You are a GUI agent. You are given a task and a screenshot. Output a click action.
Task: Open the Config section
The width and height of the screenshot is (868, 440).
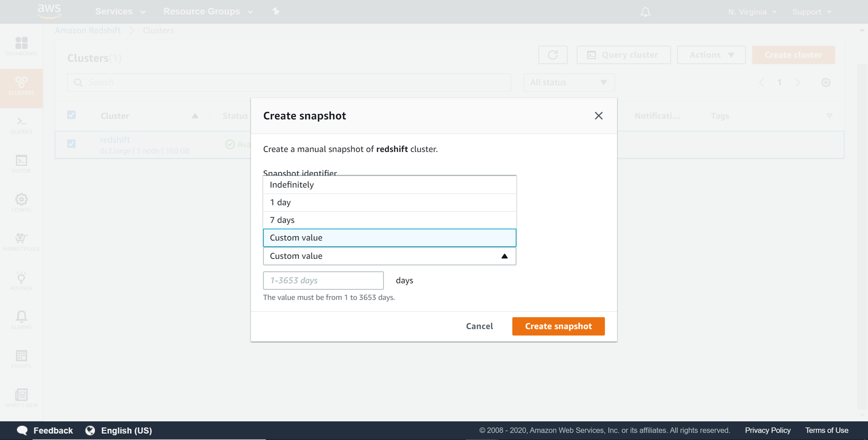(x=21, y=203)
